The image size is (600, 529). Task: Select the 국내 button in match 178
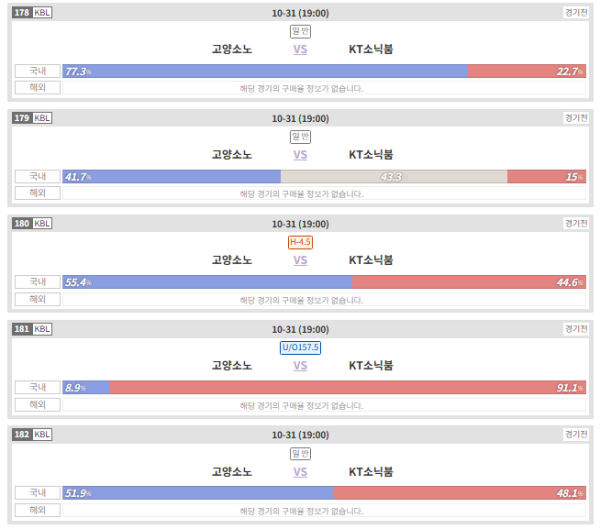coord(38,71)
